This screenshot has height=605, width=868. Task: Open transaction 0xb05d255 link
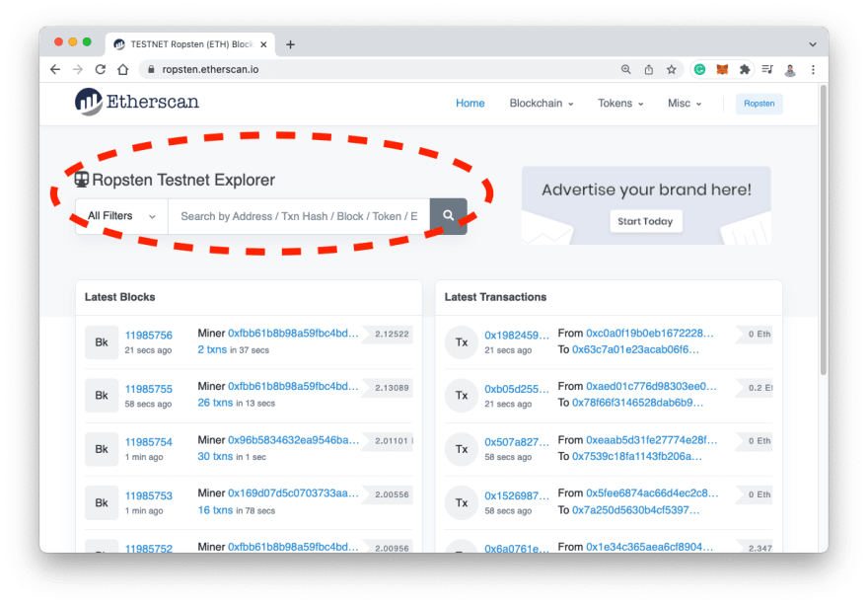click(517, 389)
